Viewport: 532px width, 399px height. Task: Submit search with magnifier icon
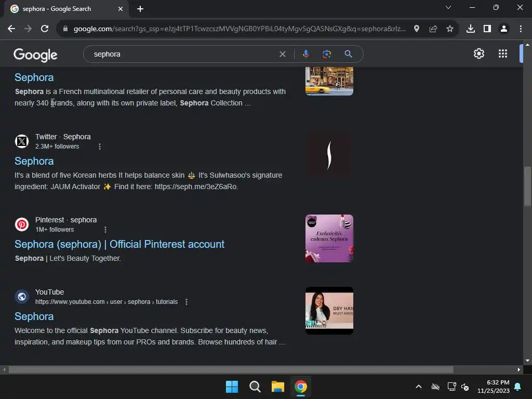(348, 54)
